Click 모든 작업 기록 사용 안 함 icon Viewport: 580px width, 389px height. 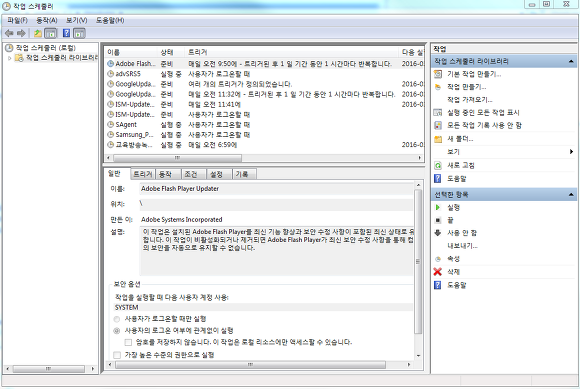(x=438, y=125)
